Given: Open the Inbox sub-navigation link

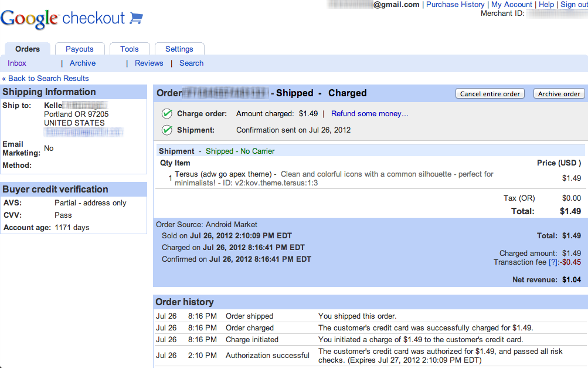Looking at the screenshot, I should (x=17, y=63).
